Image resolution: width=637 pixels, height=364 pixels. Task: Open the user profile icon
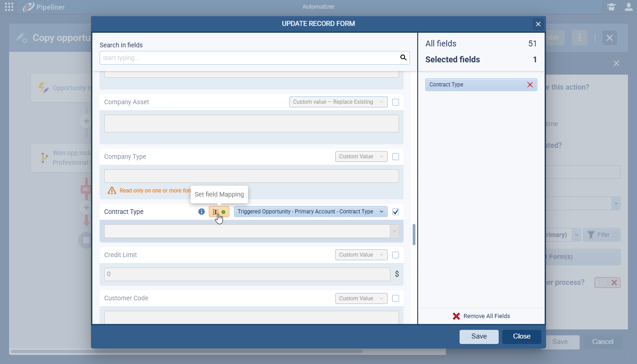point(628,7)
